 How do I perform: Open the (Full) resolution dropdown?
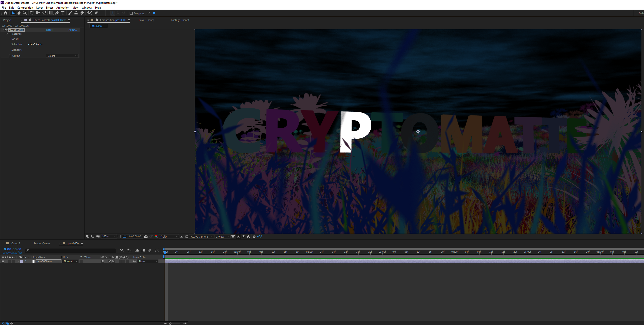point(169,237)
